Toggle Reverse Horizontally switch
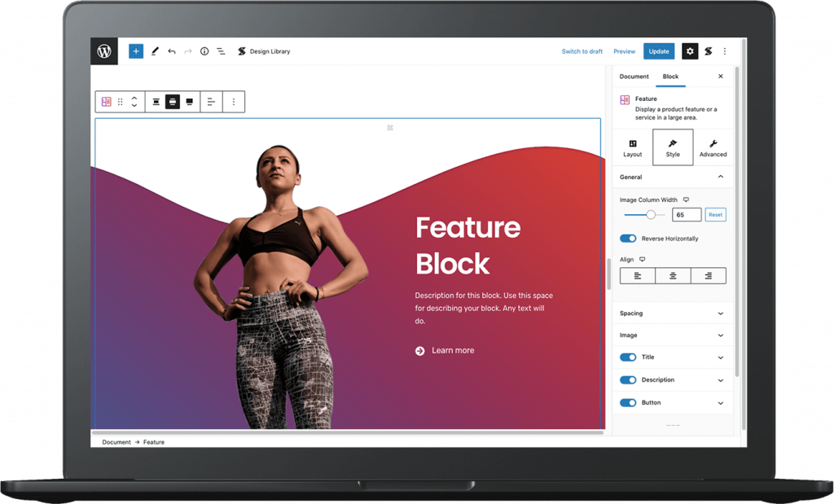The image size is (834, 504). [628, 239]
